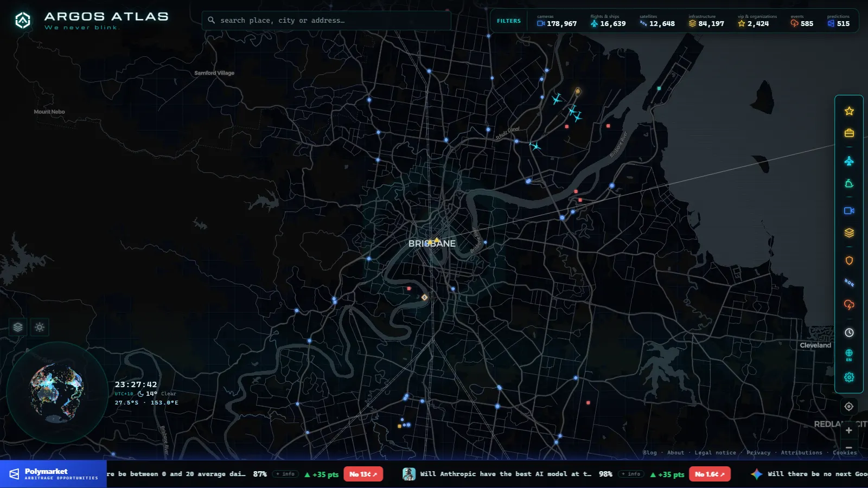Toggle satellites filter showing 12,648
The height and width of the screenshot is (488, 868).
point(657,21)
